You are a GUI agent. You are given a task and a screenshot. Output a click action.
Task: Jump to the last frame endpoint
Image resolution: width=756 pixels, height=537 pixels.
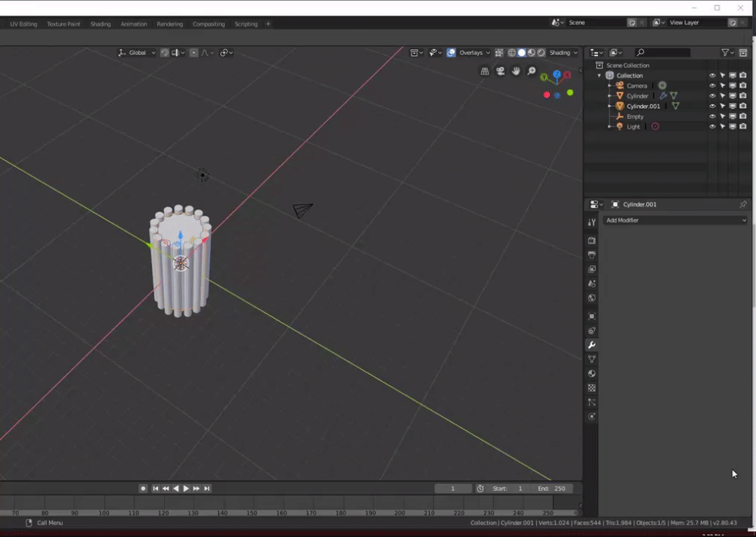pyautogui.click(x=207, y=489)
